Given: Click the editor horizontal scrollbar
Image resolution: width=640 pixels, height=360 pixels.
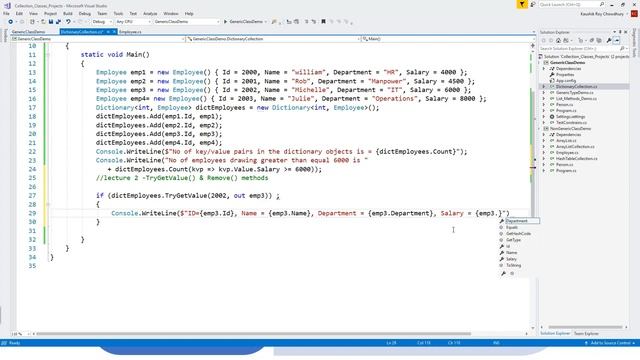Looking at the screenshot, I should click(x=253, y=334).
